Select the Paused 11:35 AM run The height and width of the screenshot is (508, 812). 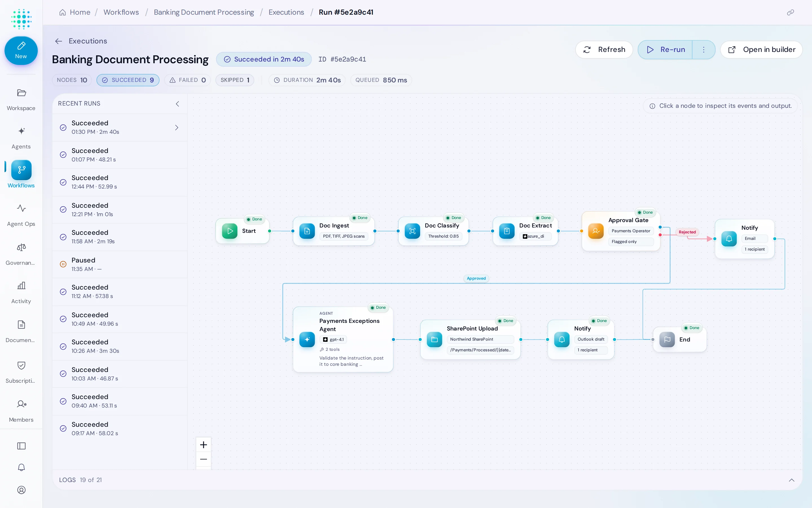coord(120,264)
